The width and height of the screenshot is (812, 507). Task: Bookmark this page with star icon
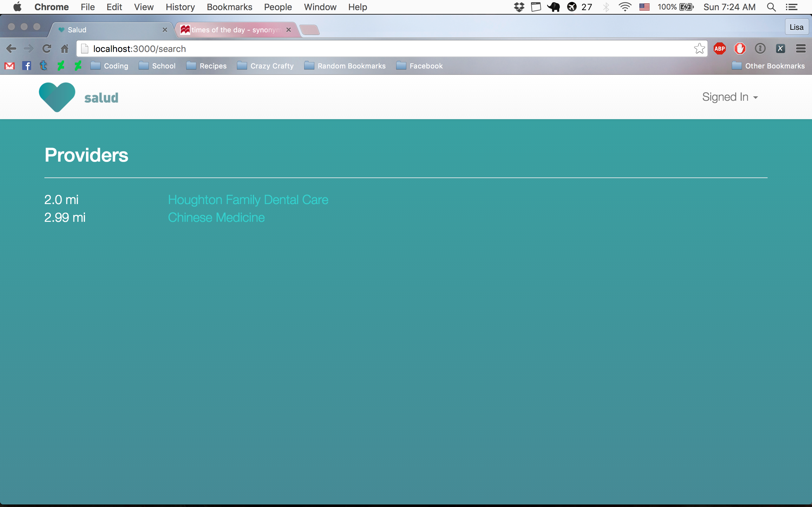(x=699, y=49)
